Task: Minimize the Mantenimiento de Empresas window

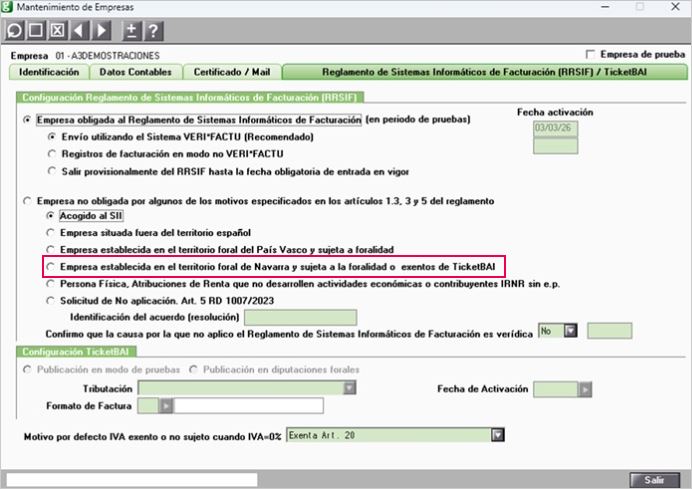Action: click(x=605, y=7)
